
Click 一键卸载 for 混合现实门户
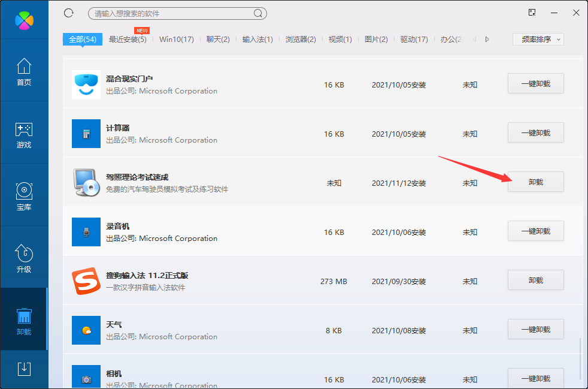536,83
